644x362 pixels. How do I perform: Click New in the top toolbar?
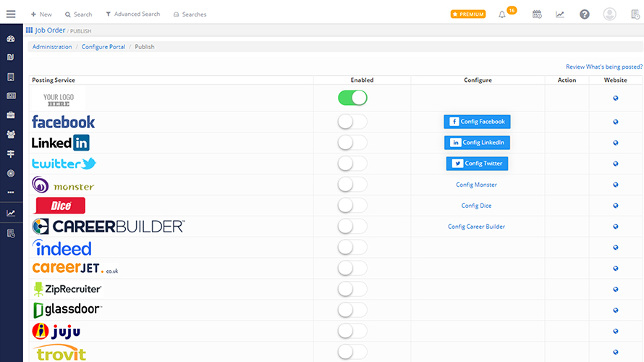pos(41,14)
